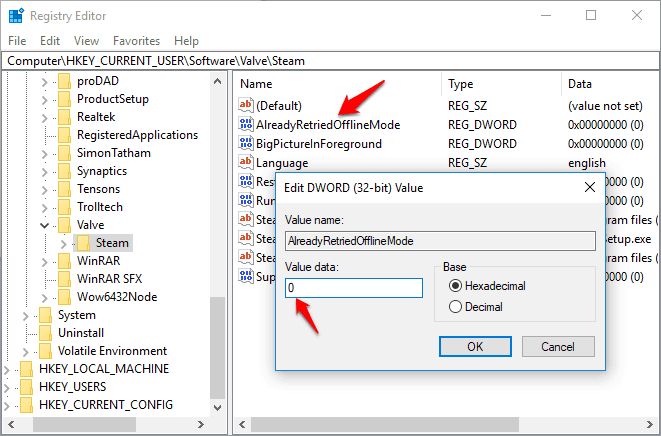Select the WinRAR SFX folder icon
Image resolution: width=661 pixels, height=436 pixels.
[x=64, y=279]
